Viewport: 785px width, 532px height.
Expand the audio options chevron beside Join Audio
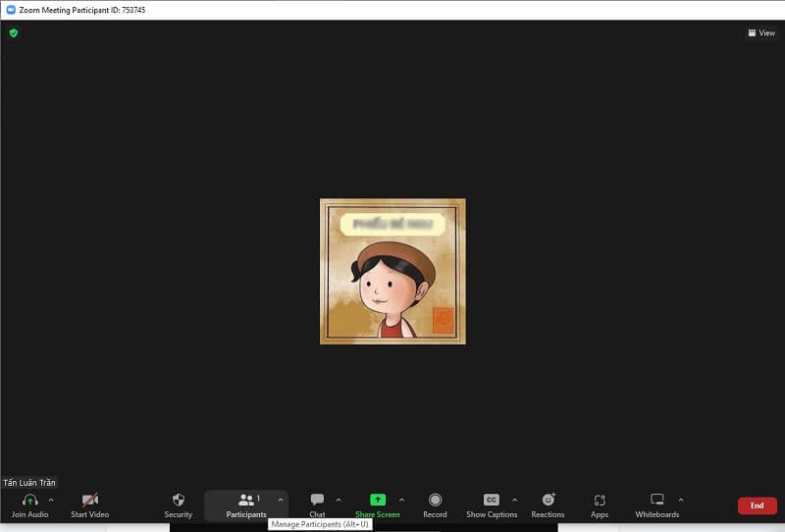[51, 500]
